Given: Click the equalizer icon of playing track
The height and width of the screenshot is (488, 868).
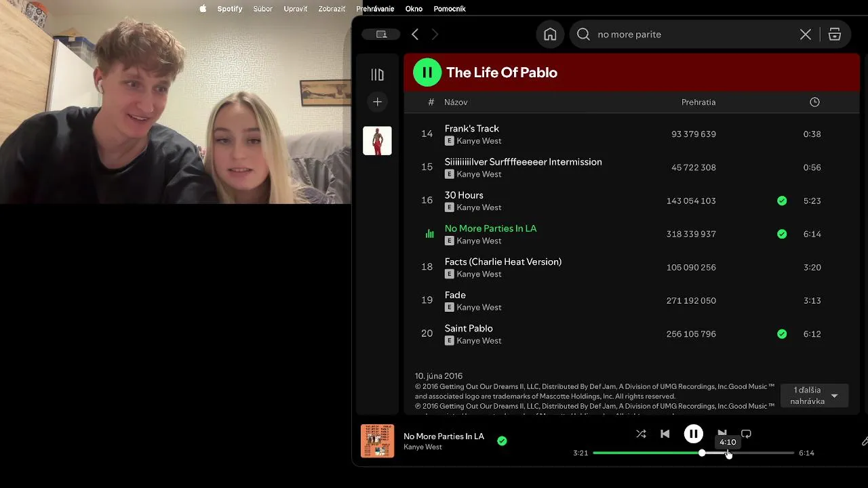Looking at the screenshot, I should (429, 234).
